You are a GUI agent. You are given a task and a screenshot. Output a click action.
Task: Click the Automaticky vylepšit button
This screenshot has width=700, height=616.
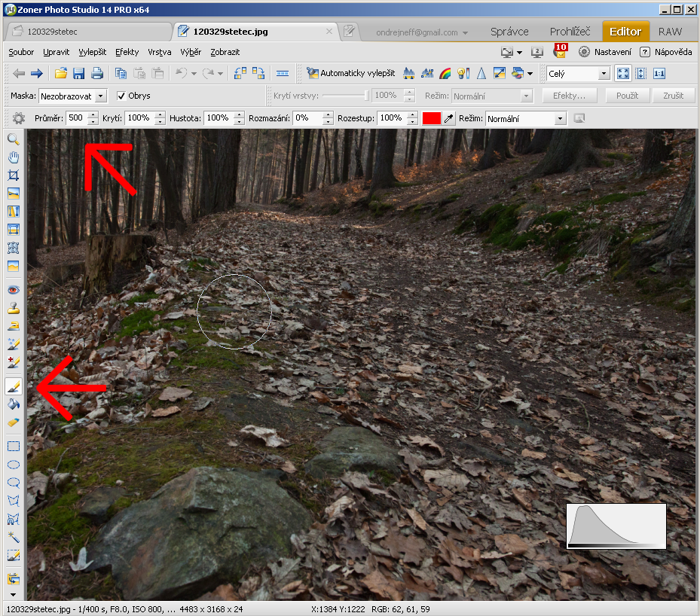point(350,73)
